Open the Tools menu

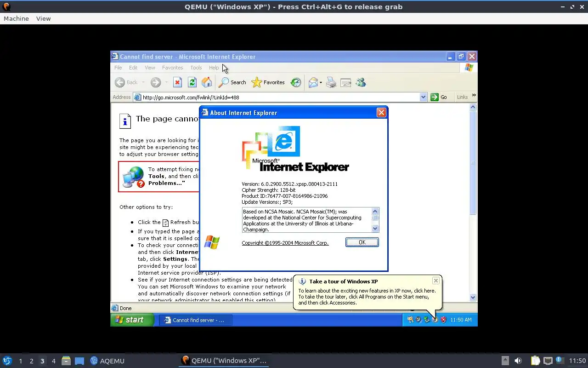click(x=196, y=68)
